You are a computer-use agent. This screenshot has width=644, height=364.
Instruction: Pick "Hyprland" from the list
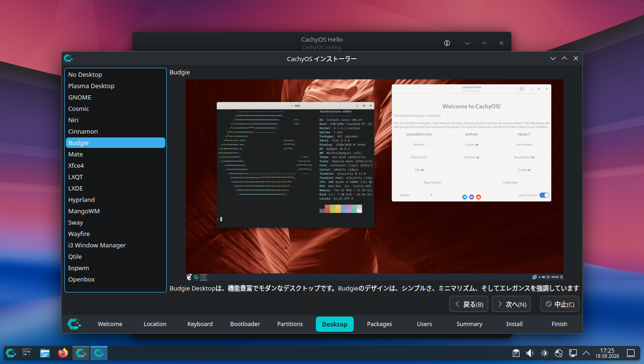pyautogui.click(x=116, y=200)
